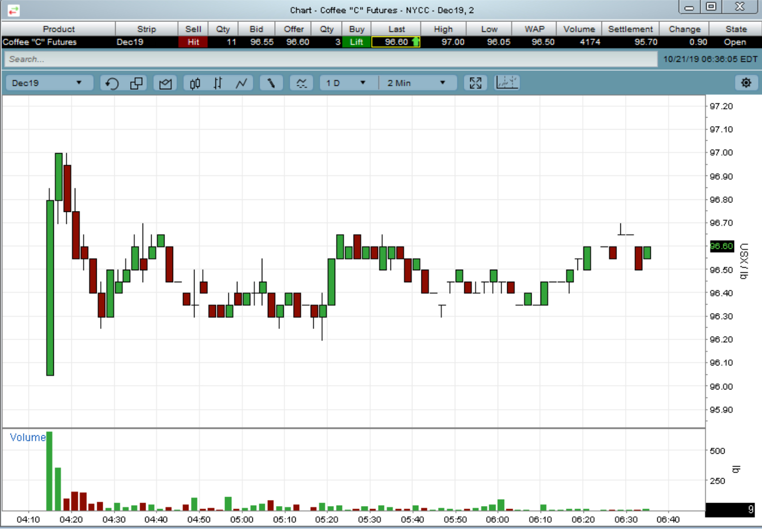Click the WAP column header

534,29
